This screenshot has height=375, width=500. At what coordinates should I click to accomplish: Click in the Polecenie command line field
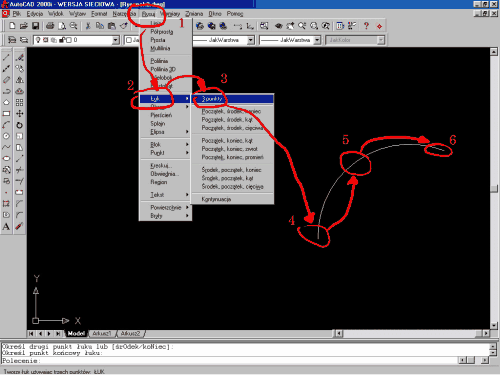tap(230, 361)
